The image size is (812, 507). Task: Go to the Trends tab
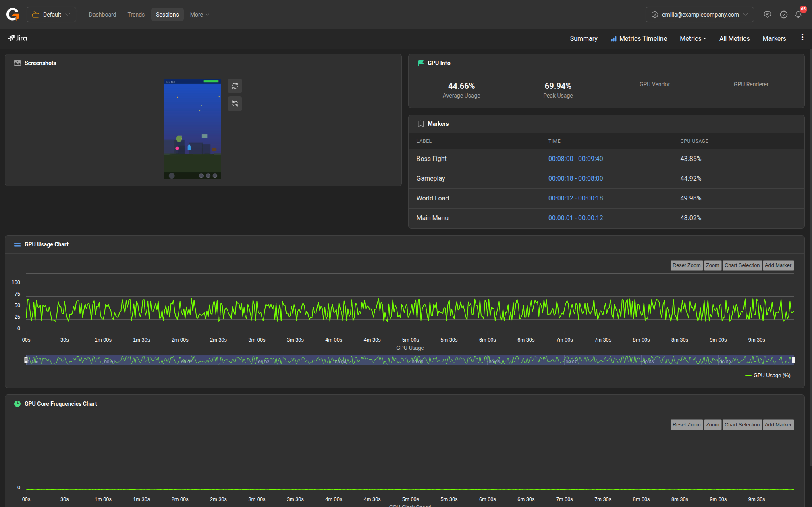136,15
